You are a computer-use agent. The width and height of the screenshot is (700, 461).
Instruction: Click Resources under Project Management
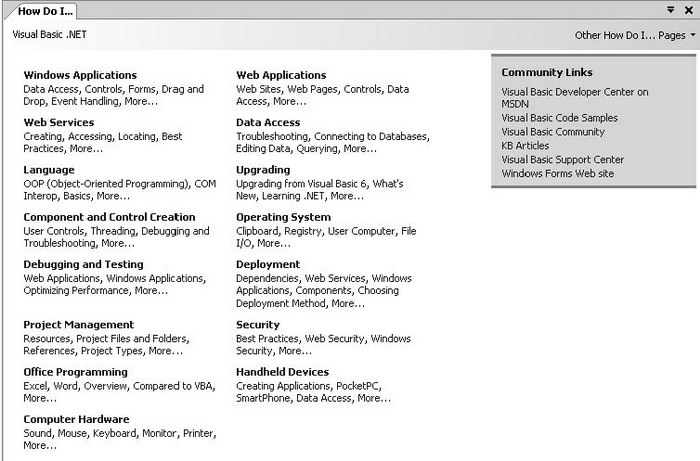(47, 339)
